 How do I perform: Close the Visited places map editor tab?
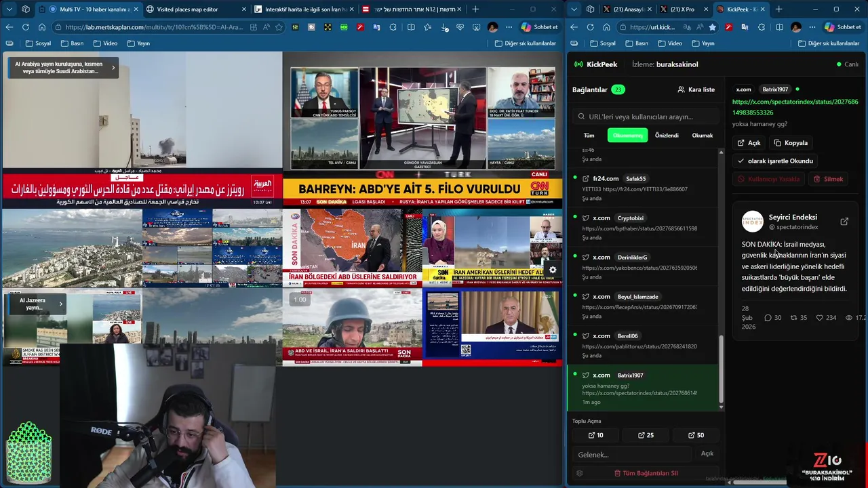(x=243, y=9)
